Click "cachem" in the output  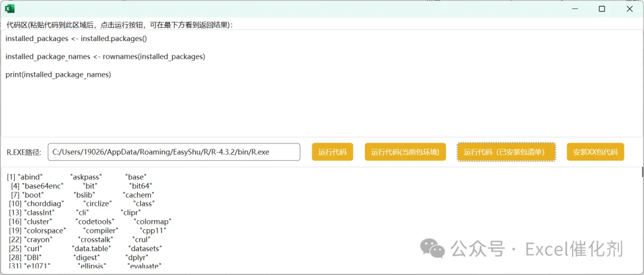point(138,195)
